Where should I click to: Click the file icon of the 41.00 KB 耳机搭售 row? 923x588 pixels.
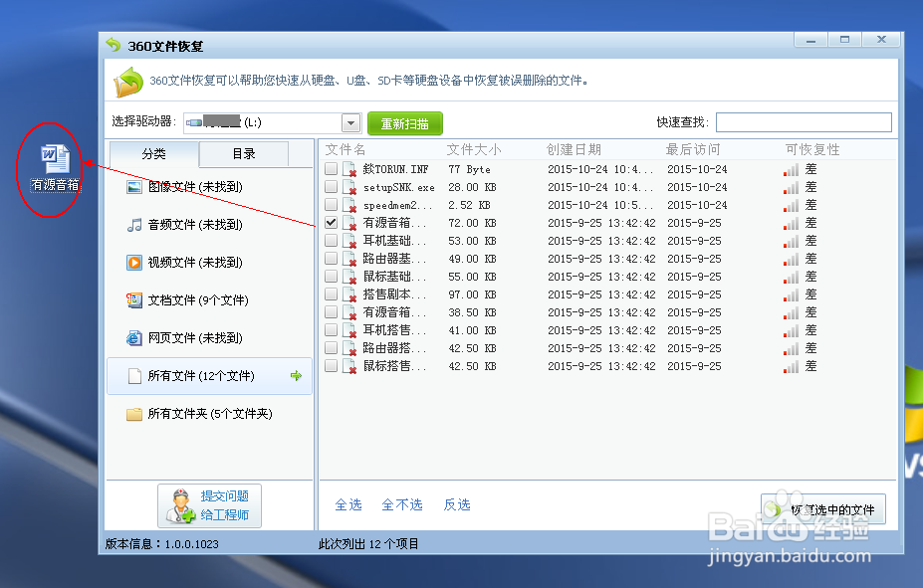(x=349, y=330)
